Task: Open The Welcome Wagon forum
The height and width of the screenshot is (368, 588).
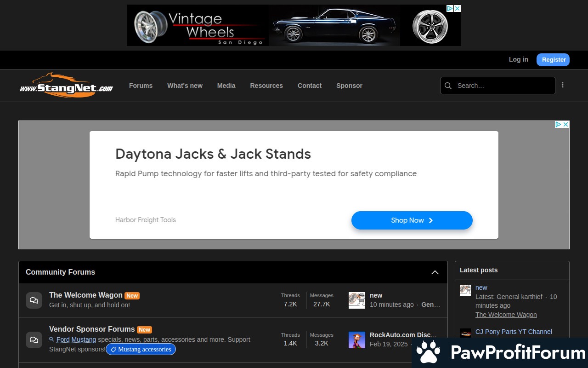Action: click(86, 295)
